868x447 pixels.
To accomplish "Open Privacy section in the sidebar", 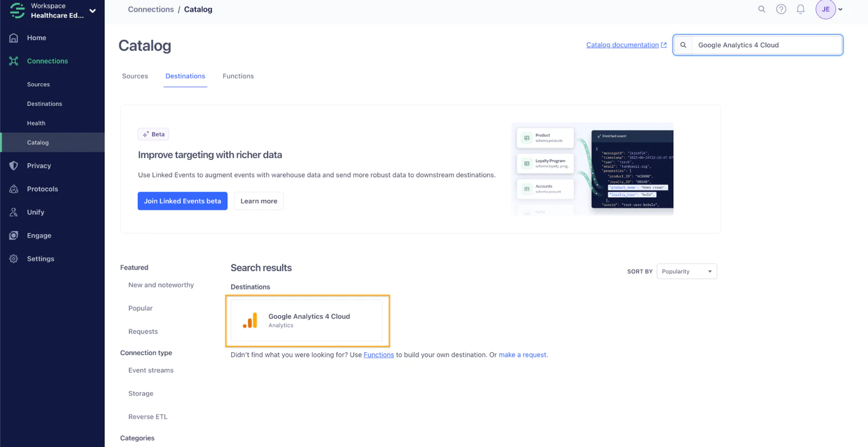I will tap(39, 165).
